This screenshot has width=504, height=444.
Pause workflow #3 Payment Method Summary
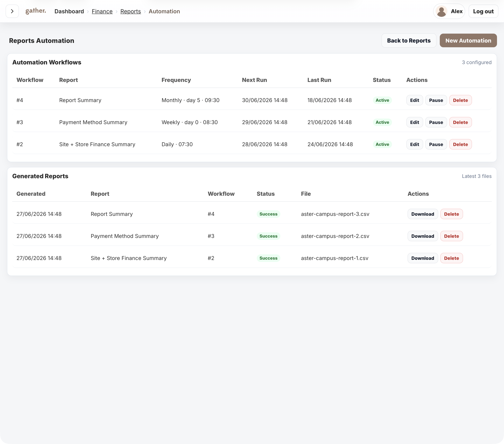(x=436, y=122)
